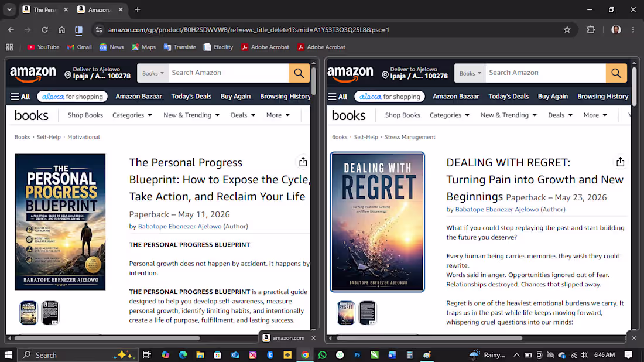This screenshot has height=362, width=644.
Task: Expand the Deals dropdown in the right pane
Action: [x=560, y=115]
